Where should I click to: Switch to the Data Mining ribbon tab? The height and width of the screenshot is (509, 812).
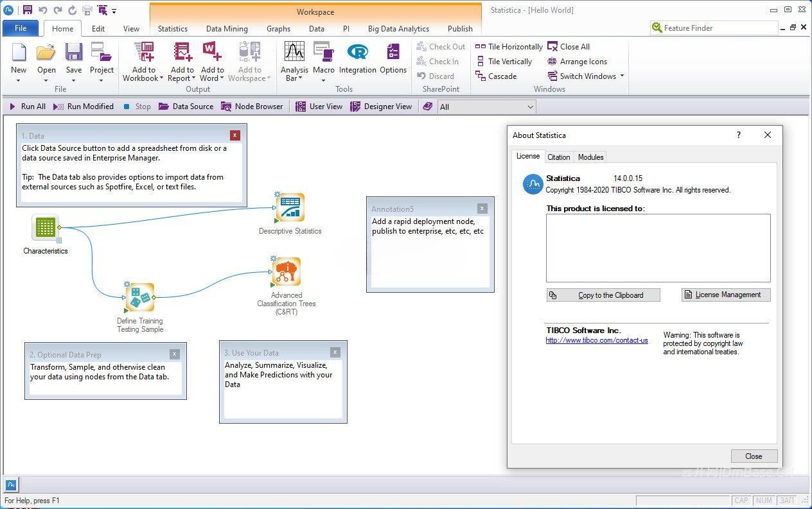click(227, 29)
